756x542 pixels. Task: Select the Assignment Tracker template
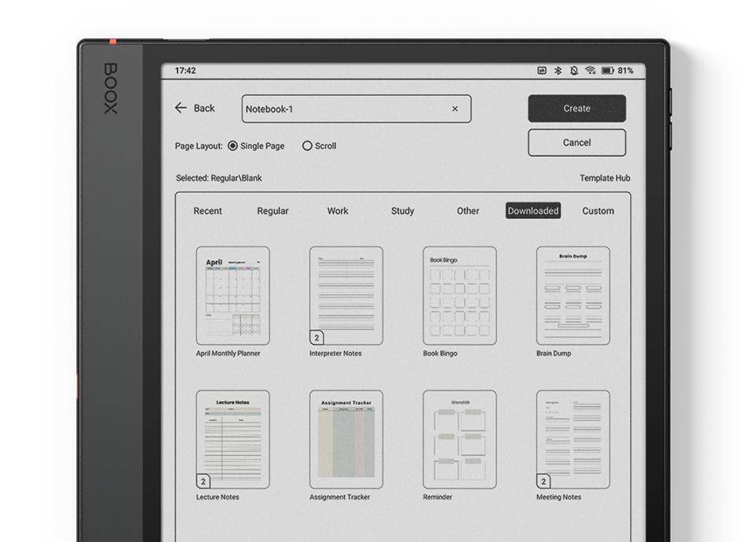346,440
